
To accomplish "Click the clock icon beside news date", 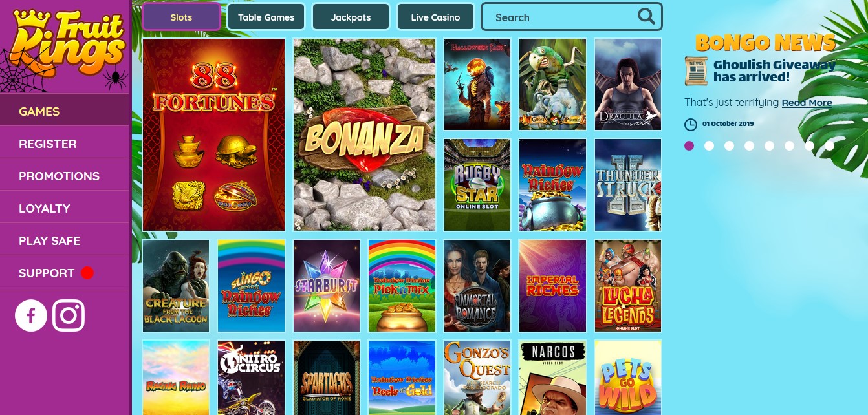I will pyautogui.click(x=691, y=124).
